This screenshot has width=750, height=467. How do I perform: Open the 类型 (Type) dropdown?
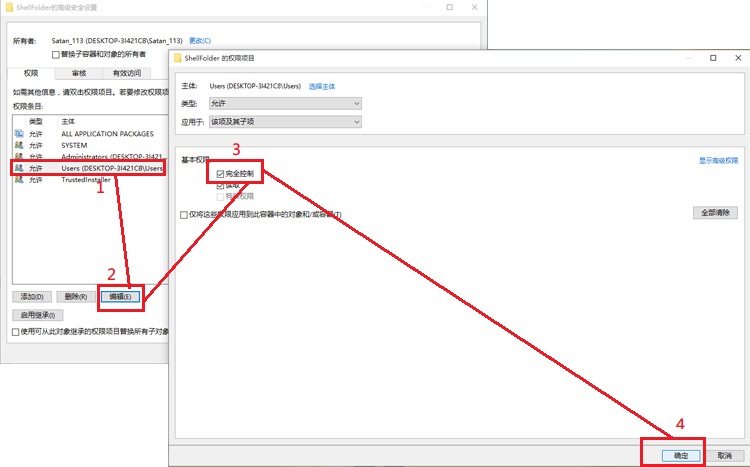point(284,103)
